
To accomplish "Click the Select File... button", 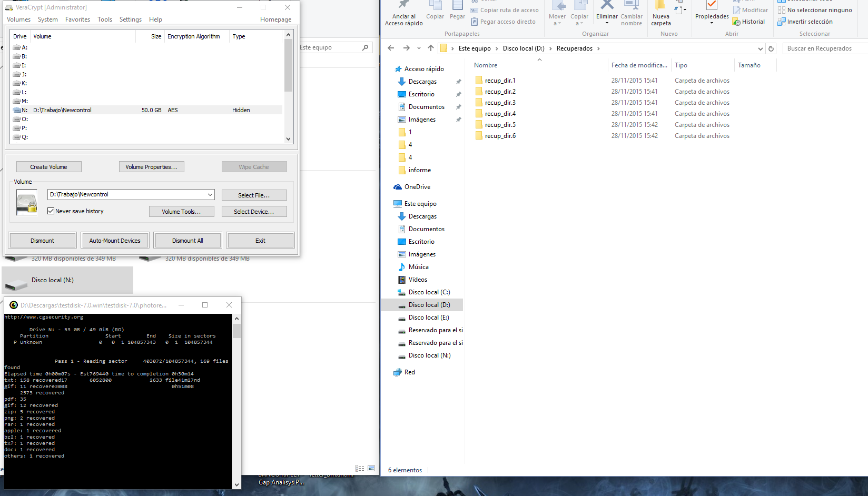I will [254, 195].
